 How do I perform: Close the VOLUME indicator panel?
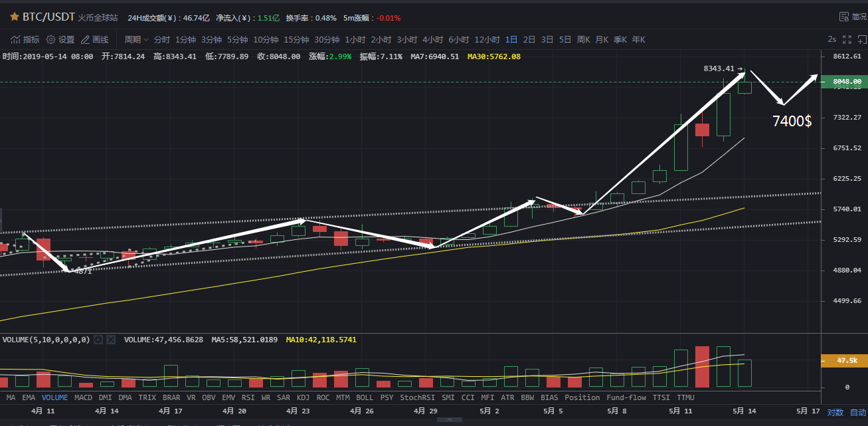tap(111, 340)
